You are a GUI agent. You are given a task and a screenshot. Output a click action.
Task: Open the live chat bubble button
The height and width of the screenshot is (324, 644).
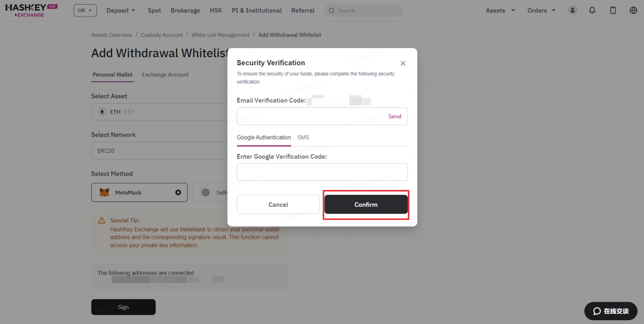(x=611, y=311)
